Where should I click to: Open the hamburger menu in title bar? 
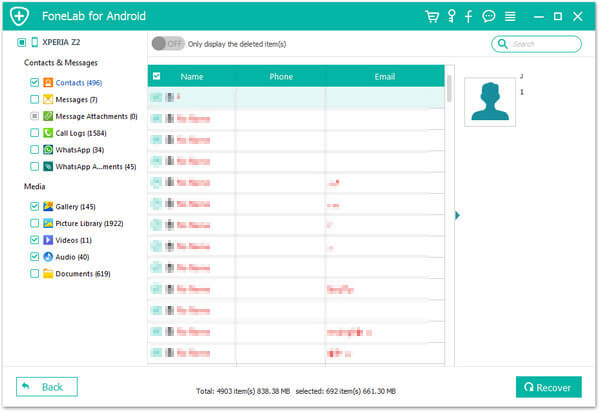tap(510, 17)
